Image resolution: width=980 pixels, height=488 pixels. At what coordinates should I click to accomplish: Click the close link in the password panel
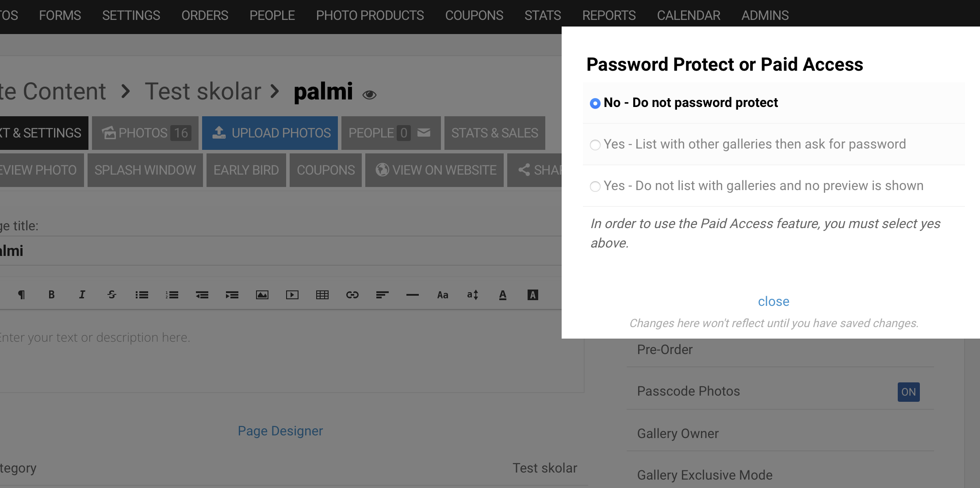tap(773, 301)
